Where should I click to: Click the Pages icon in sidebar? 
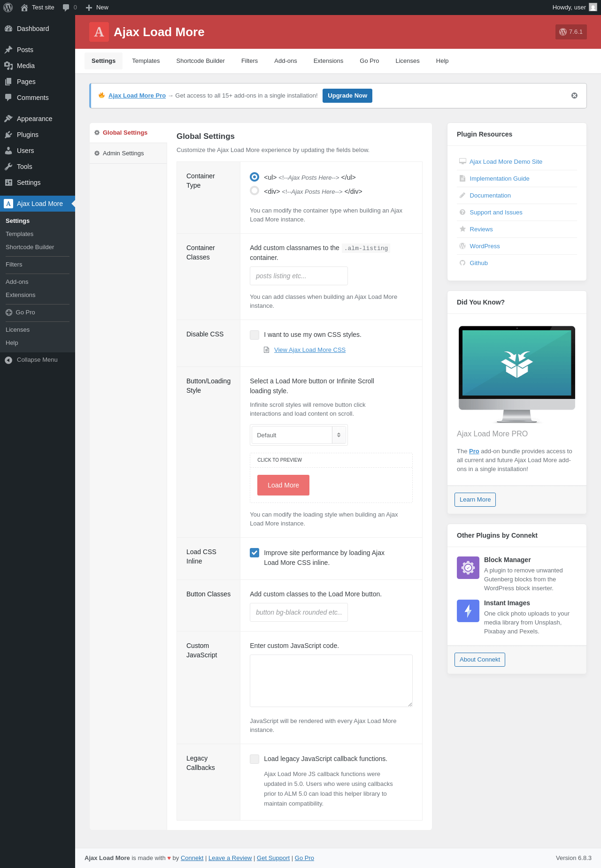(8, 82)
